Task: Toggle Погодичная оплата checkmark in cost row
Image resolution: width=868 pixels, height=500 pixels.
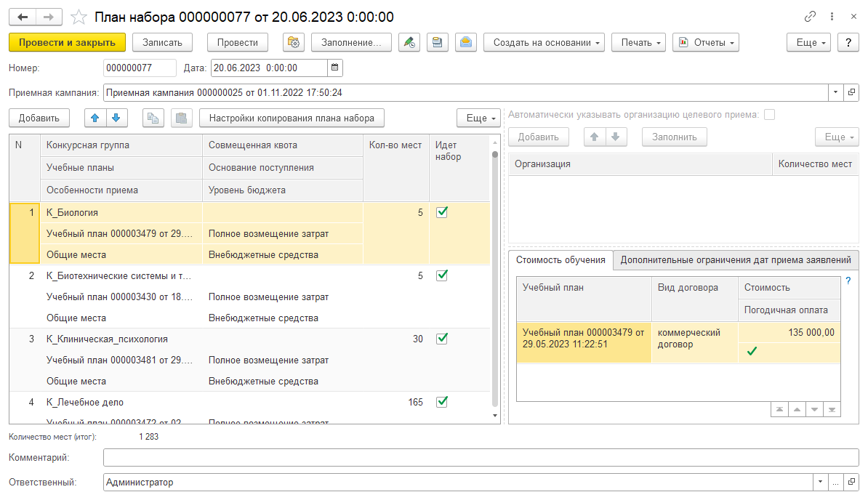Action: pos(752,351)
